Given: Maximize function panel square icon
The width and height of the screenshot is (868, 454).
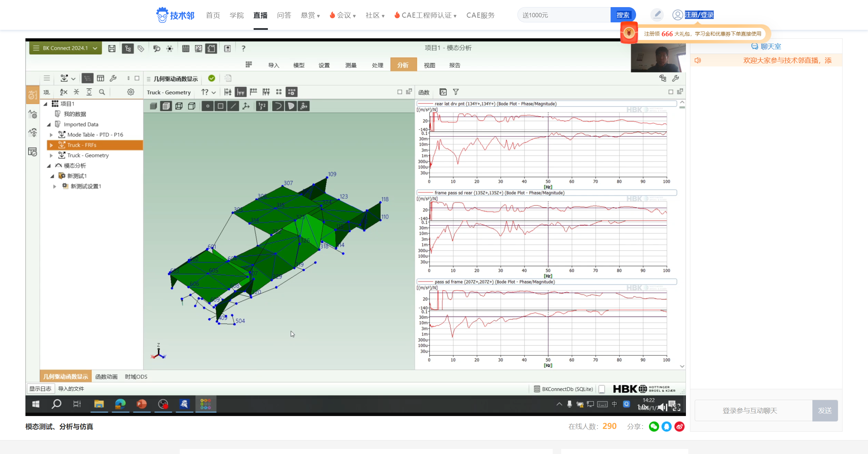Looking at the screenshot, I should click(670, 92).
